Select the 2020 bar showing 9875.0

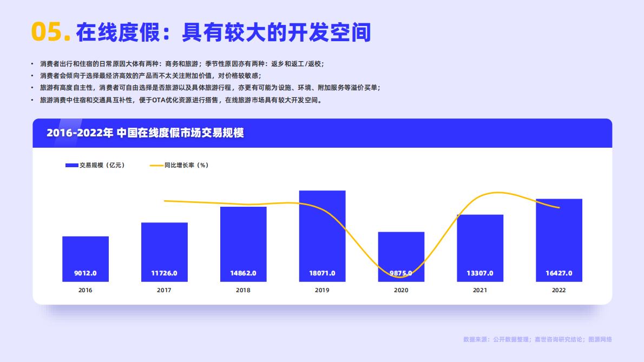(x=401, y=257)
